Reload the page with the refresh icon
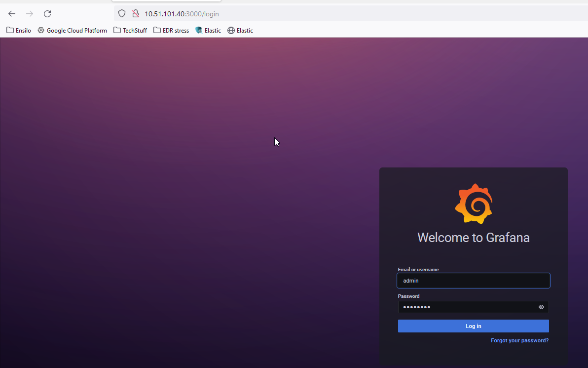 [47, 14]
